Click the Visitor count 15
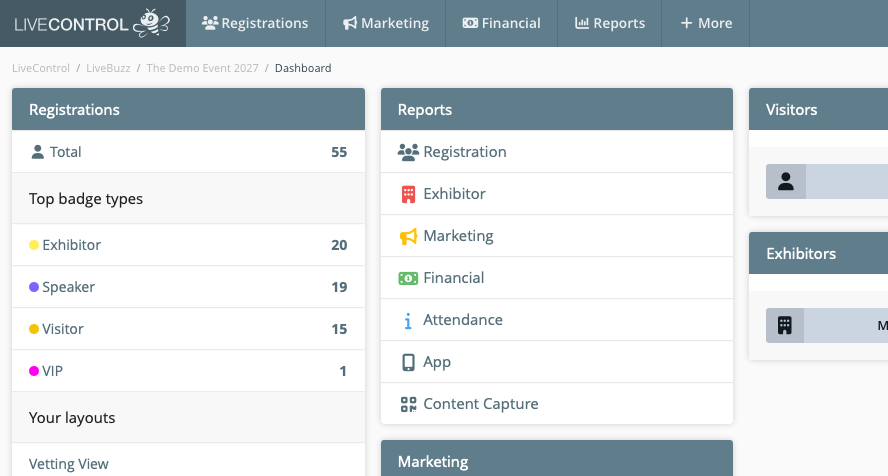The width and height of the screenshot is (888, 476). [x=339, y=329]
